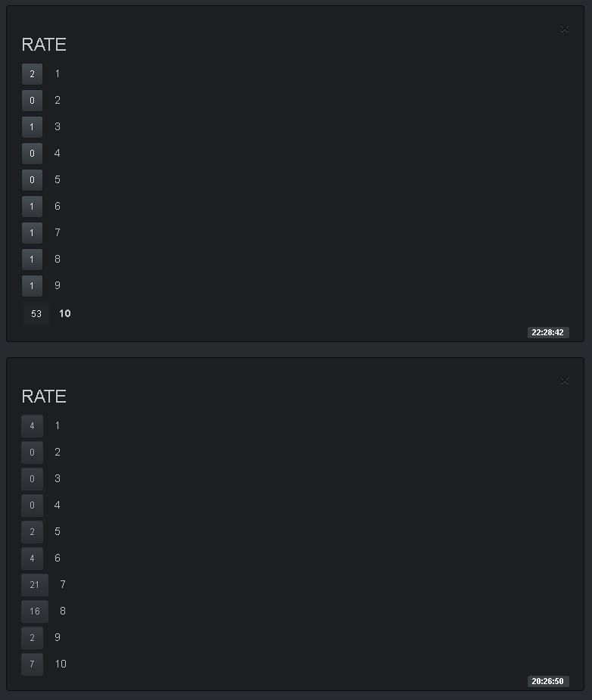Vote rating 10 showing 7 votes
The image size is (592, 700).
click(x=32, y=664)
